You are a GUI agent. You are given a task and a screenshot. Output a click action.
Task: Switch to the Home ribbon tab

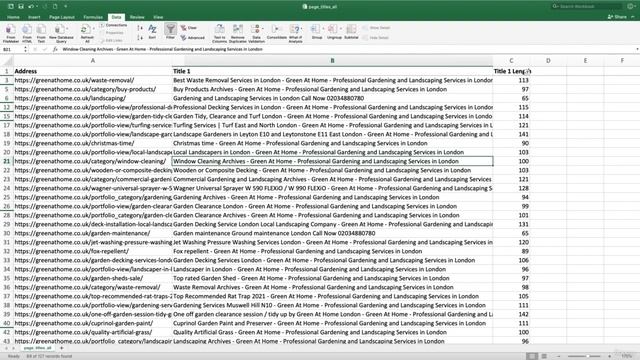13,17
